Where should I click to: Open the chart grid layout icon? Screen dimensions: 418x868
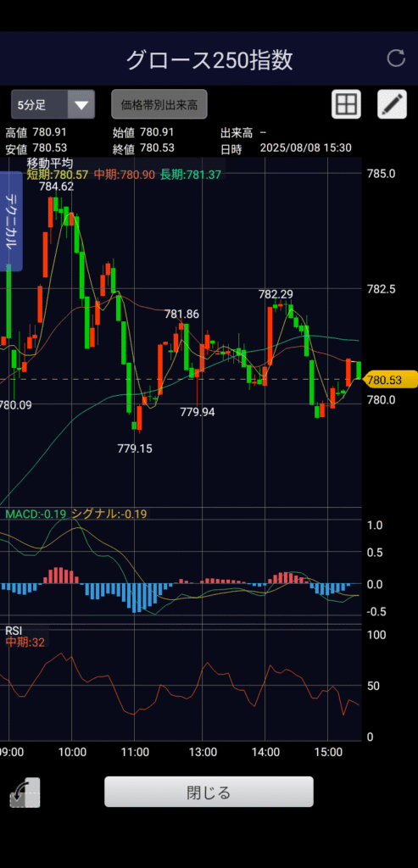tap(347, 104)
